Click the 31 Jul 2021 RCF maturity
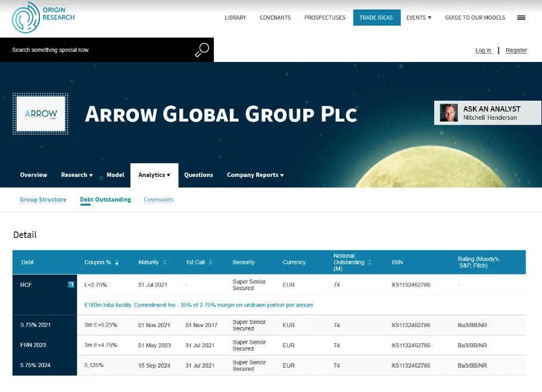542x392 pixels. click(153, 285)
